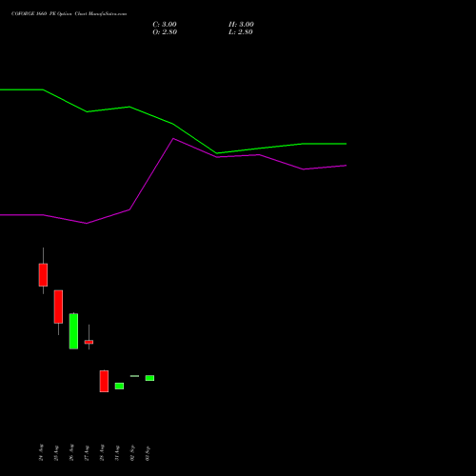Select the red candlestick for 24 Aug
The image size is (476, 476).
point(43,275)
